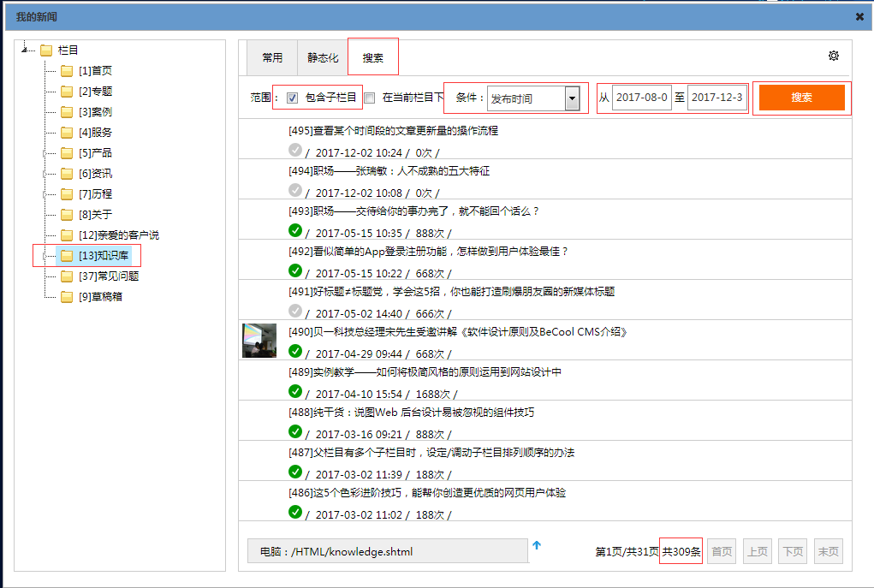Click the orange 搜索 button
The width and height of the screenshot is (874, 588).
[801, 98]
